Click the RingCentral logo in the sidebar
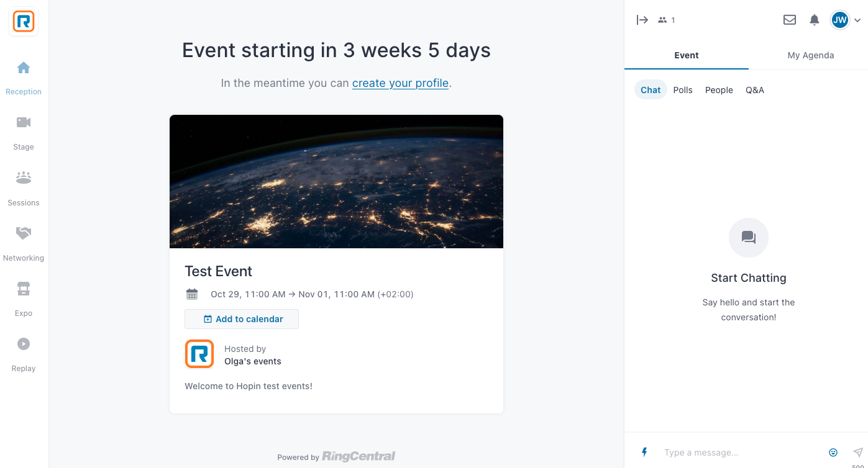Image resolution: width=868 pixels, height=468 pixels. [x=24, y=22]
